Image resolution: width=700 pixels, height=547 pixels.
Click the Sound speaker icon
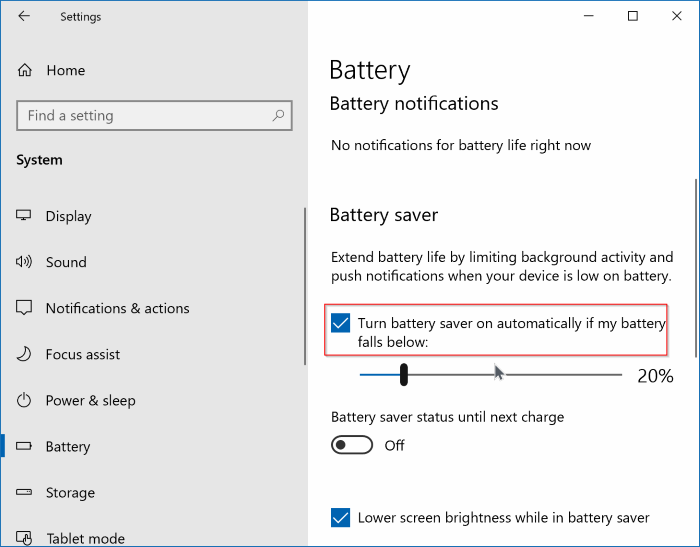(x=24, y=262)
